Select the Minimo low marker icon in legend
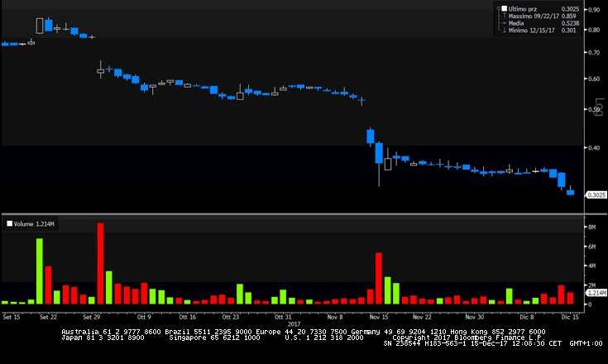608x364 pixels. 505,31
